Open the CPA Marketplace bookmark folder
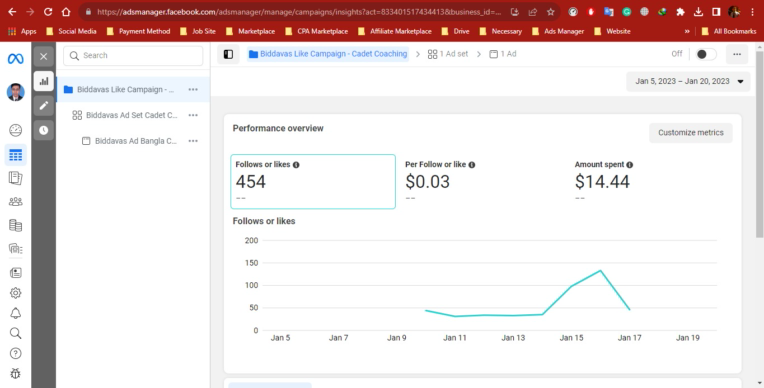The width and height of the screenshot is (764, 388). 317,31
